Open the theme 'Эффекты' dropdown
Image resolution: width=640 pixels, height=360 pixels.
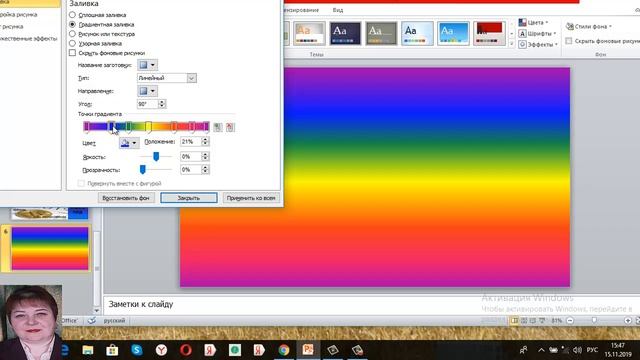(x=538, y=44)
